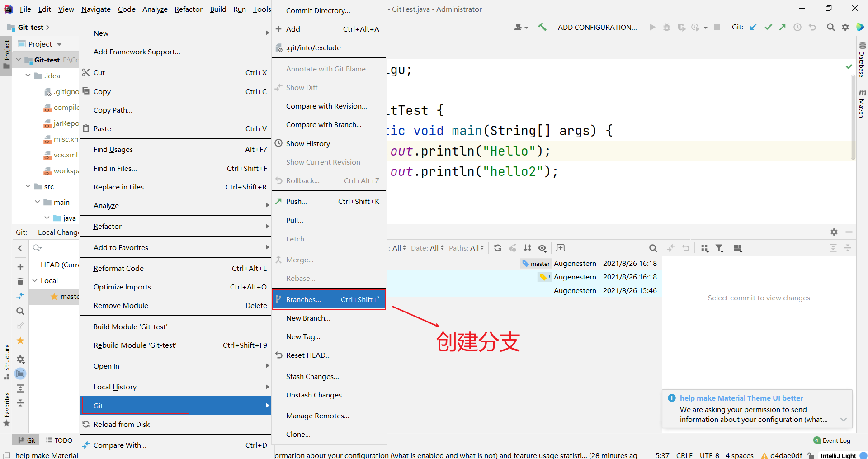Click the filter funnel icon in changes pane

click(x=719, y=248)
